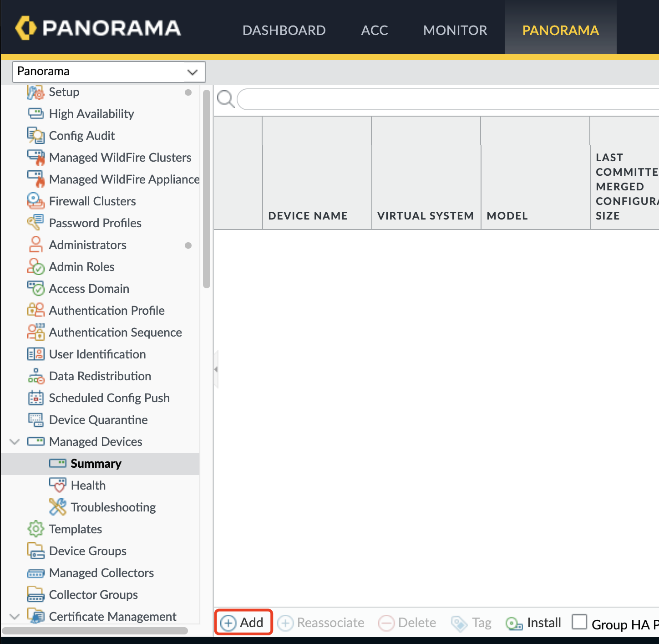Click the High Availability icon
This screenshot has width=659, height=644.
(36, 113)
